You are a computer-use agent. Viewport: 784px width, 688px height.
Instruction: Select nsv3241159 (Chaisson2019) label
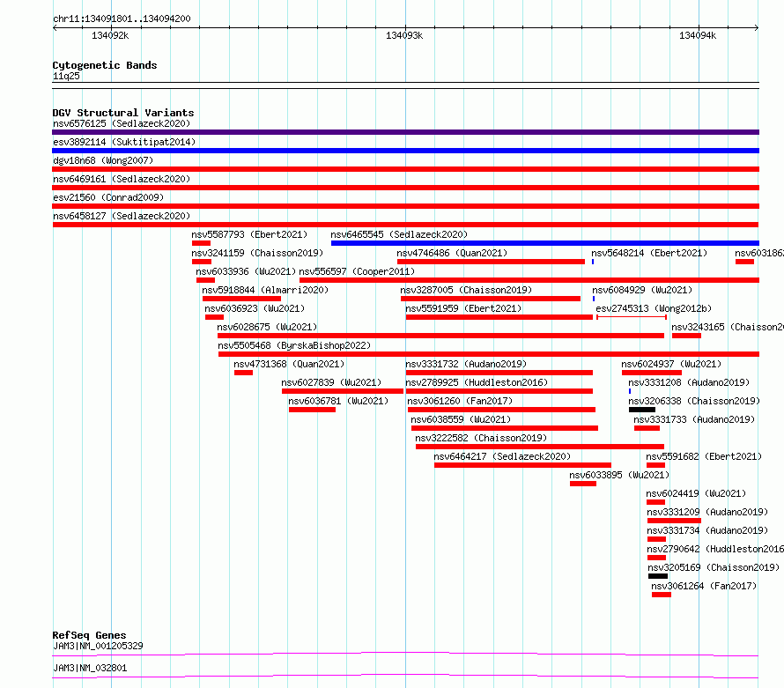[257, 253]
